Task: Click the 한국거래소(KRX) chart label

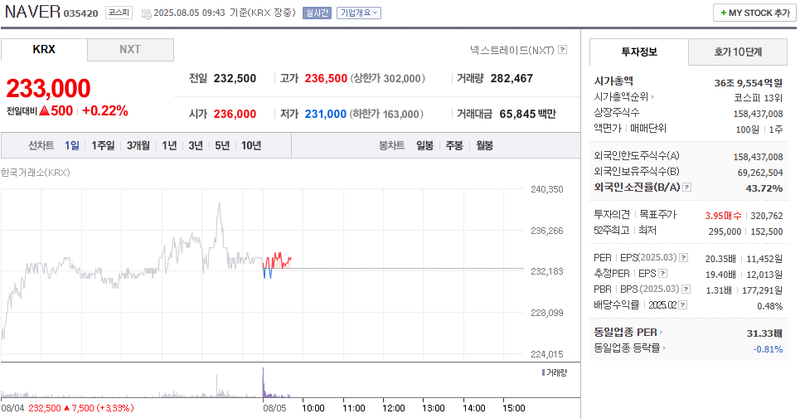Action: (x=35, y=172)
